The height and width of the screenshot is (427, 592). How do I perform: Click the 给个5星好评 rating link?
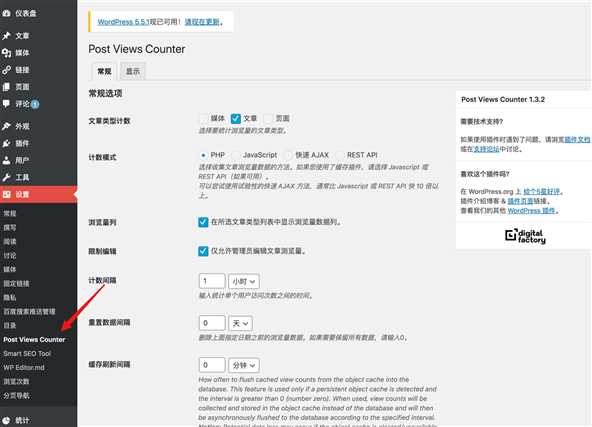pos(541,191)
